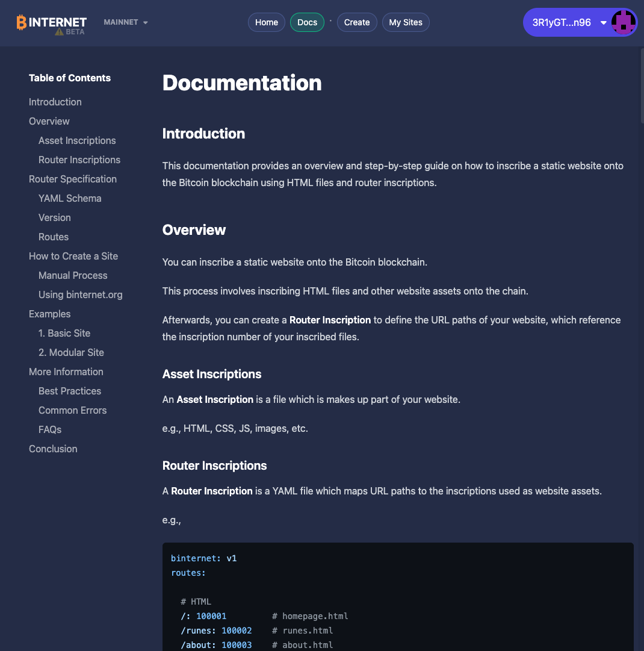Screen dimensions: 644x651
Task: Select Using binternet.org in sidebar
Action: (80, 294)
